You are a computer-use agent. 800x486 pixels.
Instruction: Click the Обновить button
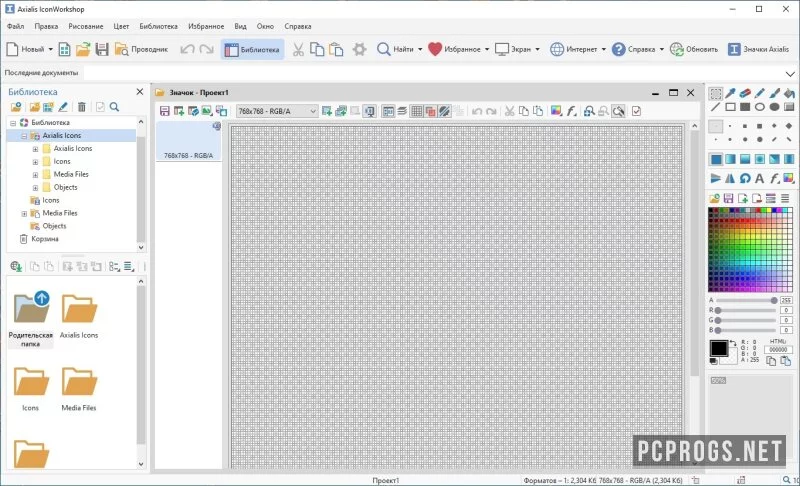(694, 49)
